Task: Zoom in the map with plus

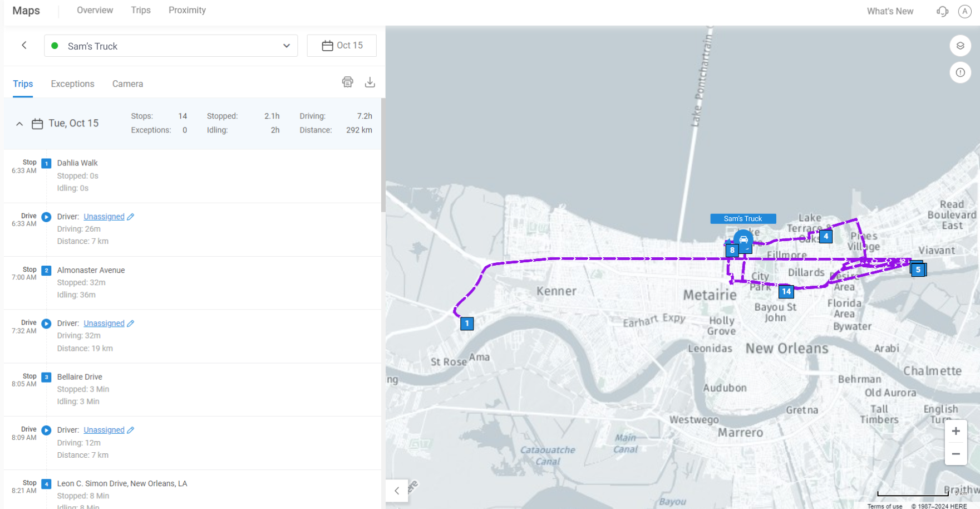Action: click(x=956, y=431)
